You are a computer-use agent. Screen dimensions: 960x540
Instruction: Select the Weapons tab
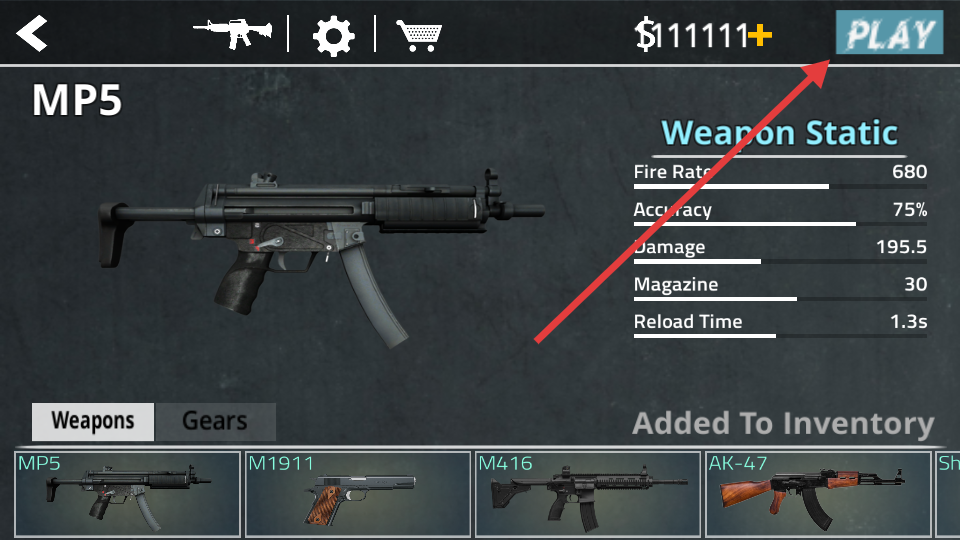point(93,421)
